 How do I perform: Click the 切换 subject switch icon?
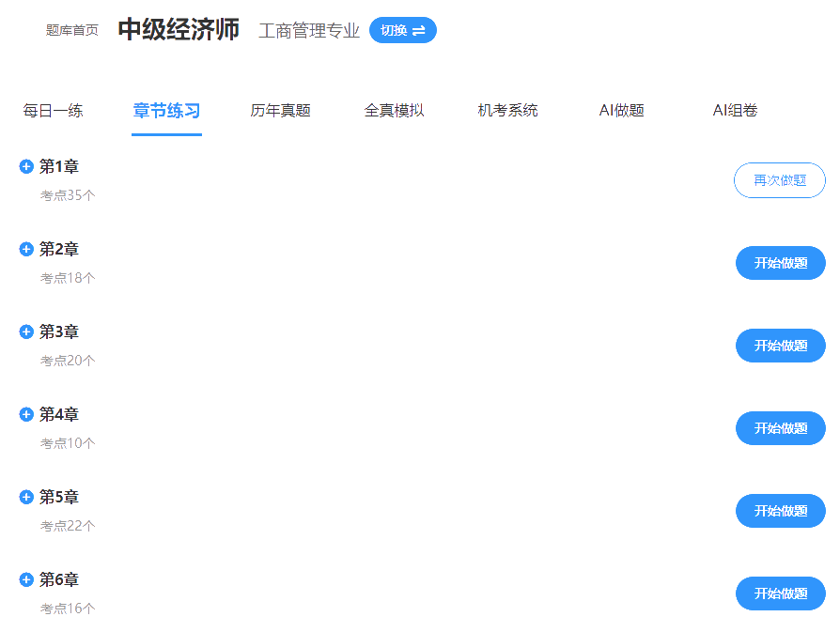click(402, 29)
